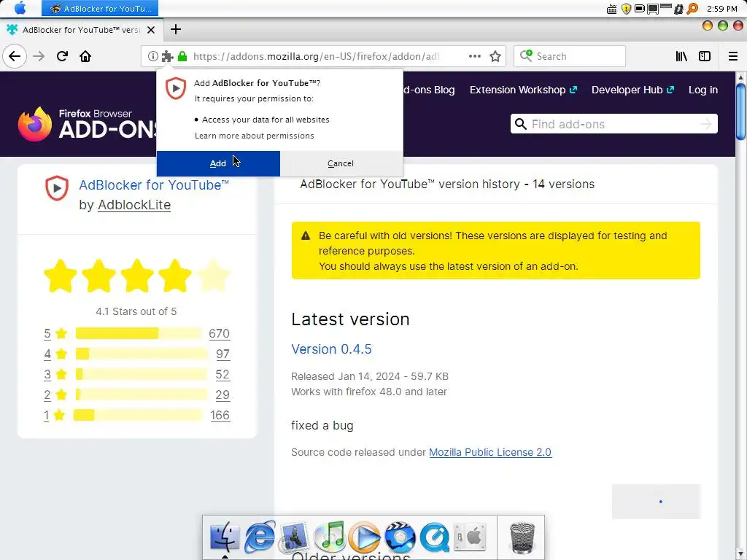Reload the current page
The width and height of the screenshot is (747, 560).
(x=63, y=56)
